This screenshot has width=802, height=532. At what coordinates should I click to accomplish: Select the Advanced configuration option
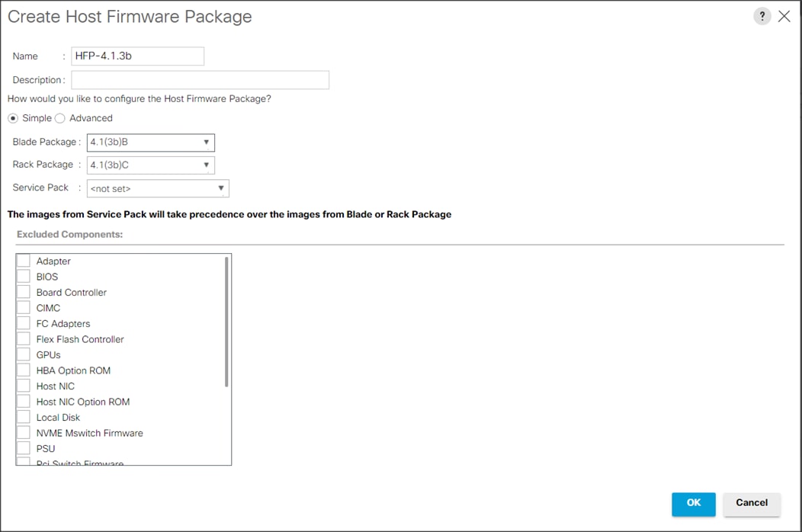coord(59,118)
